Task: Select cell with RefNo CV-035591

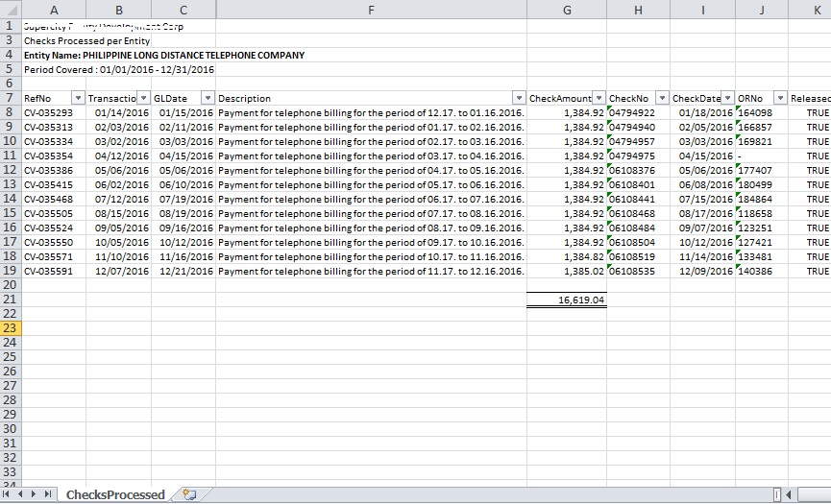Action: click(x=54, y=271)
